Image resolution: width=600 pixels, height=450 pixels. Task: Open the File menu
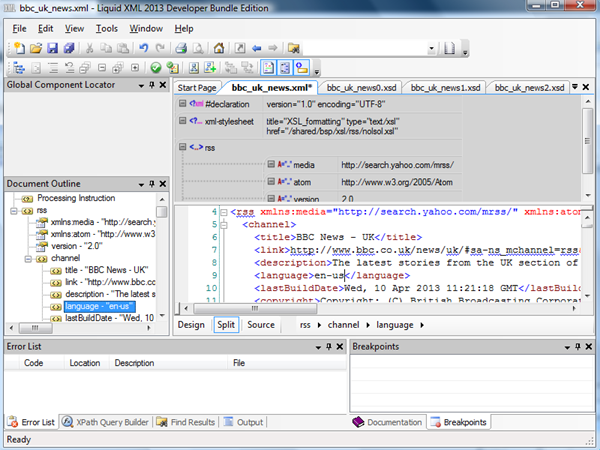[x=19, y=29]
